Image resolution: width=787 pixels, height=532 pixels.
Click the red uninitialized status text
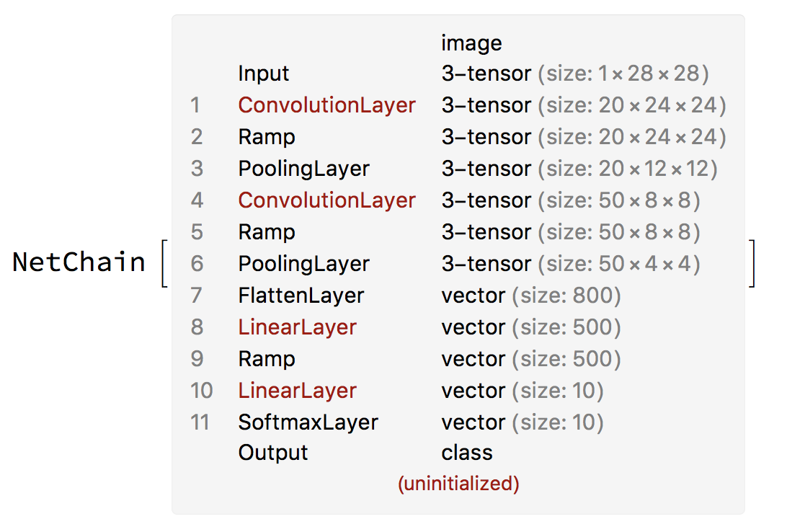(x=459, y=483)
